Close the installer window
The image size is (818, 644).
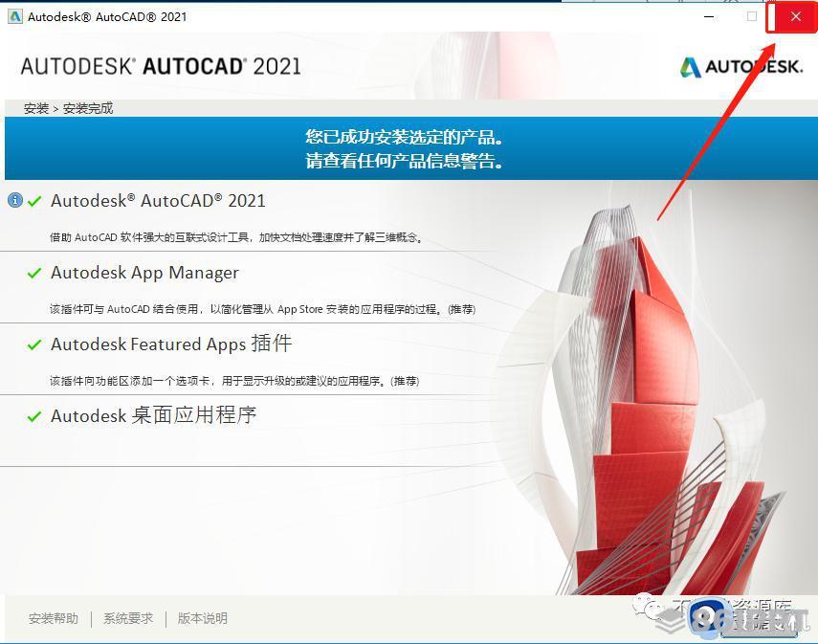(796, 16)
